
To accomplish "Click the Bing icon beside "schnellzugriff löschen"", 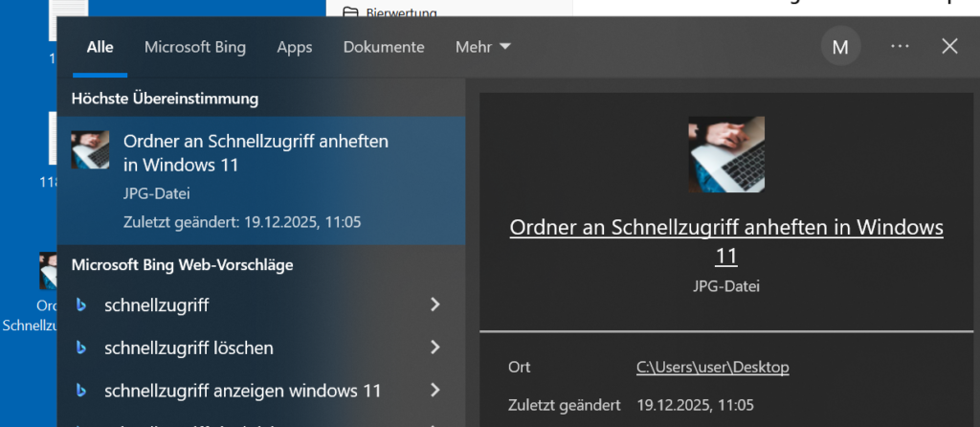I will click(82, 348).
